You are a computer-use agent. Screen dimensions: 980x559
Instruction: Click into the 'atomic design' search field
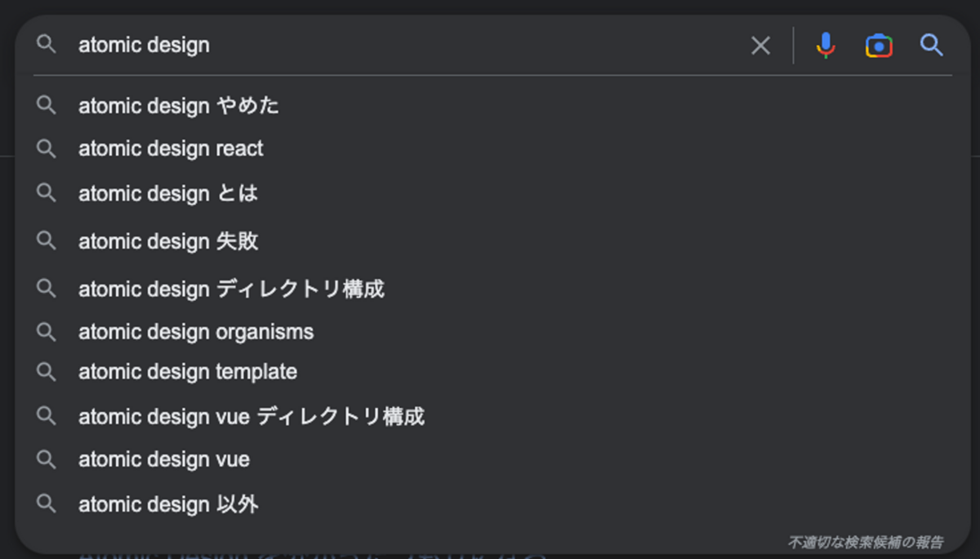click(408, 45)
